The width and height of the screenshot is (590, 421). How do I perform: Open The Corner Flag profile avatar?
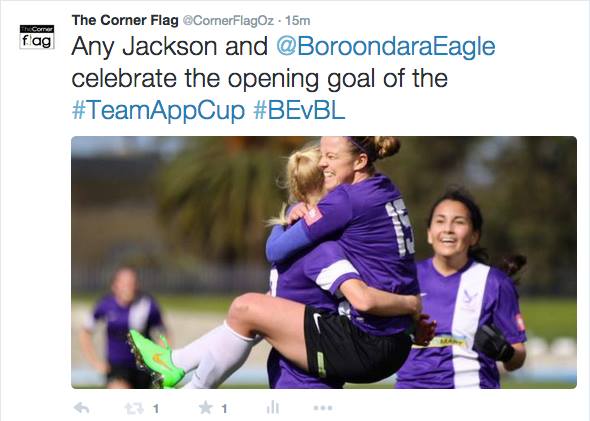pos(37,37)
